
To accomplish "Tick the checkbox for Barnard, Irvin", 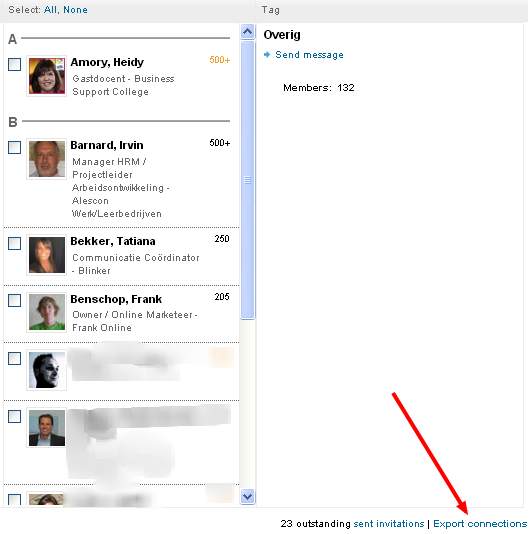I will coord(14,147).
